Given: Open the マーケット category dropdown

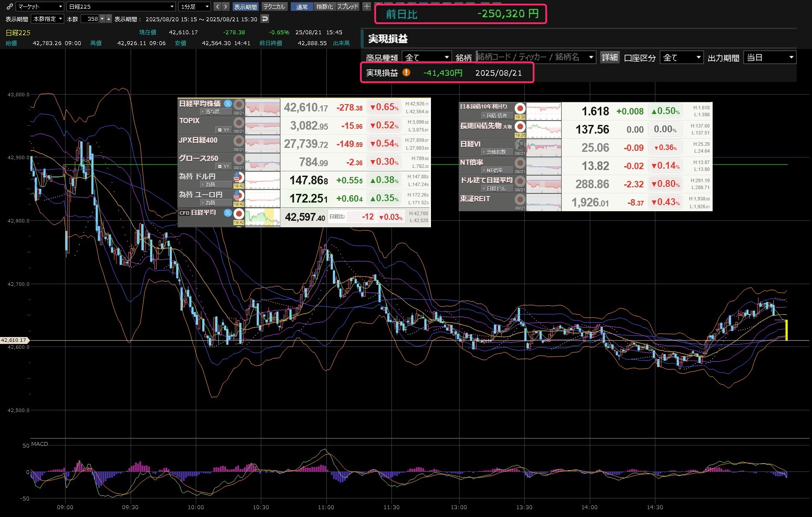Looking at the screenshot, I should (x=40, y=7).
